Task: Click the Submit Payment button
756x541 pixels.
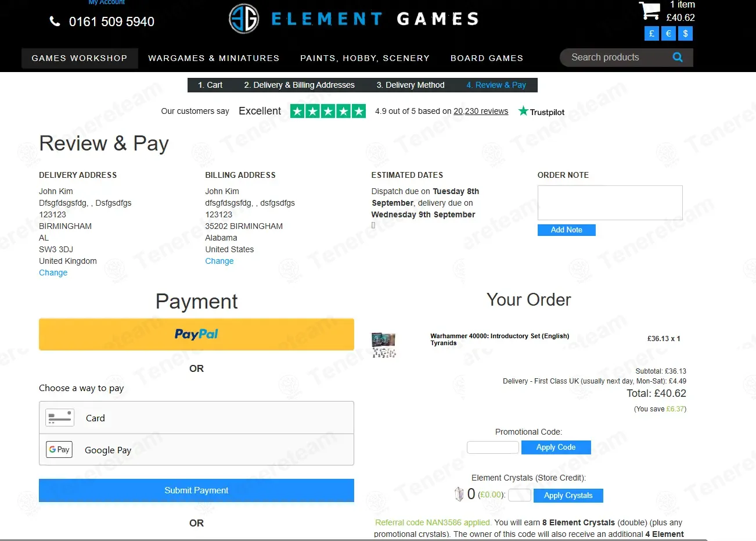Action: pyautogui.click(x=196, y=490)
